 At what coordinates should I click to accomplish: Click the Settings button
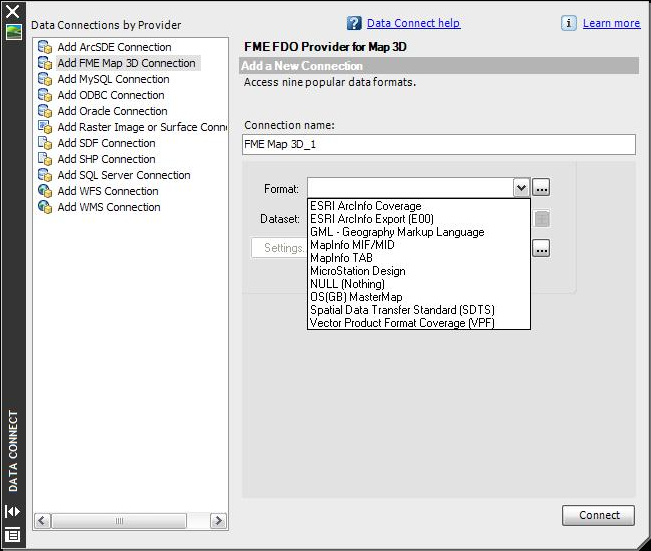click(279, 248)
